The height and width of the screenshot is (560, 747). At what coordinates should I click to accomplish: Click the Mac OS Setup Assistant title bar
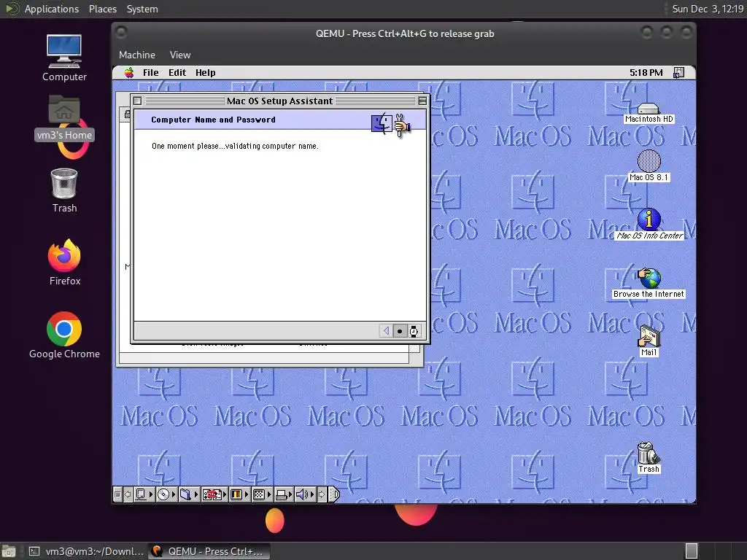click(x=279, y=101)
